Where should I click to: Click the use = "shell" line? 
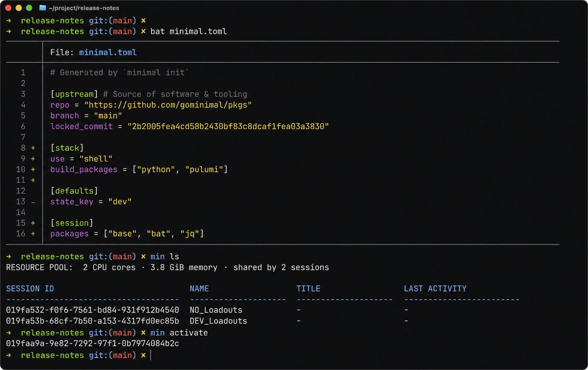tap(81, 159)
